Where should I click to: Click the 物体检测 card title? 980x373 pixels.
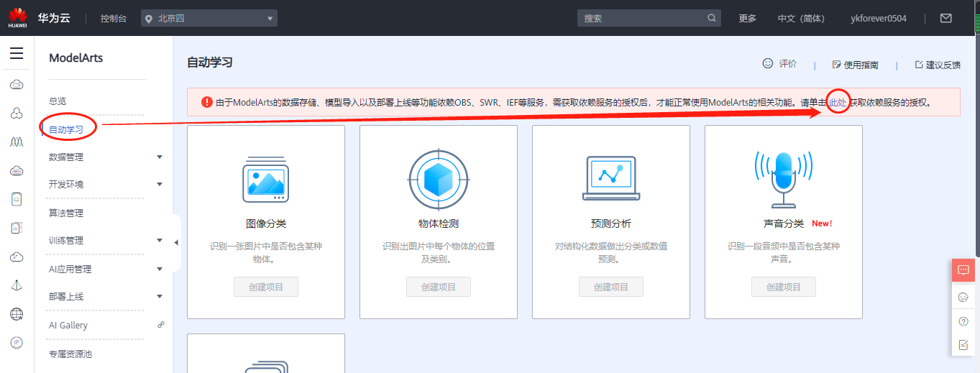pos(439,224)
